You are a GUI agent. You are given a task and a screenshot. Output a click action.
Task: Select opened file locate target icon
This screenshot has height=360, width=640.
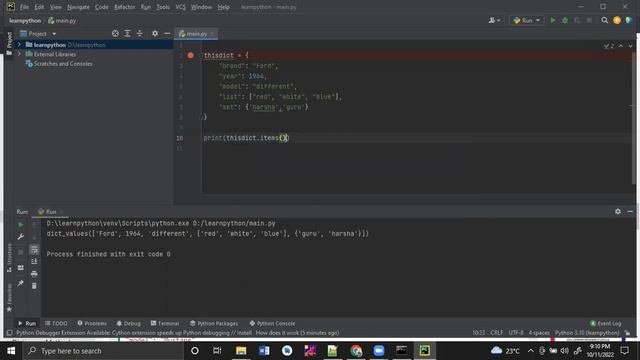pos(115,33)
